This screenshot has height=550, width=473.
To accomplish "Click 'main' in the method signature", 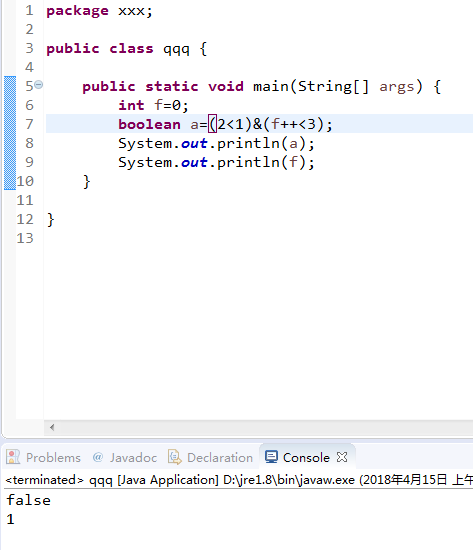I will coord(271,86).
